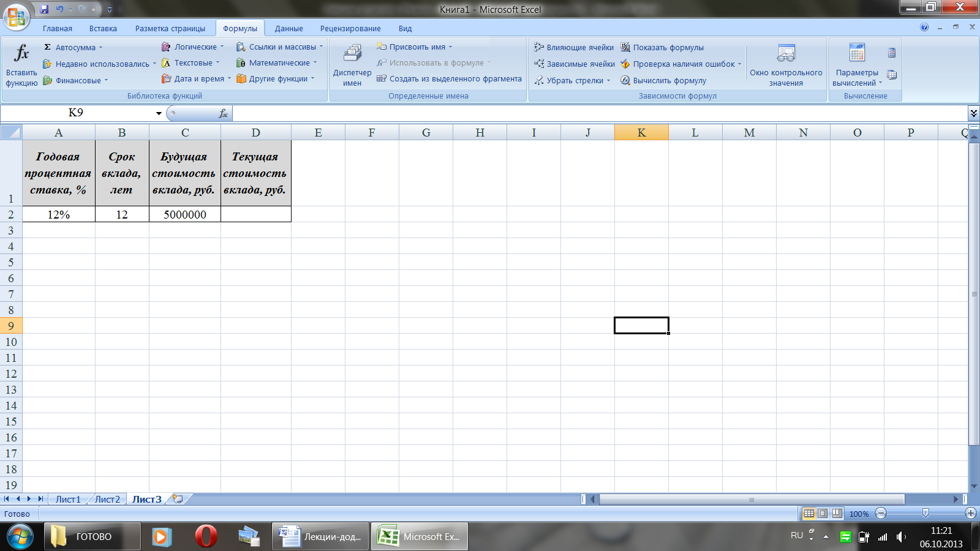Image resolution: width=980 pixels, height=551 pixels.
Task: Click Evaluate Formula (Вычислить формулу)
Action: click(663, 80)
